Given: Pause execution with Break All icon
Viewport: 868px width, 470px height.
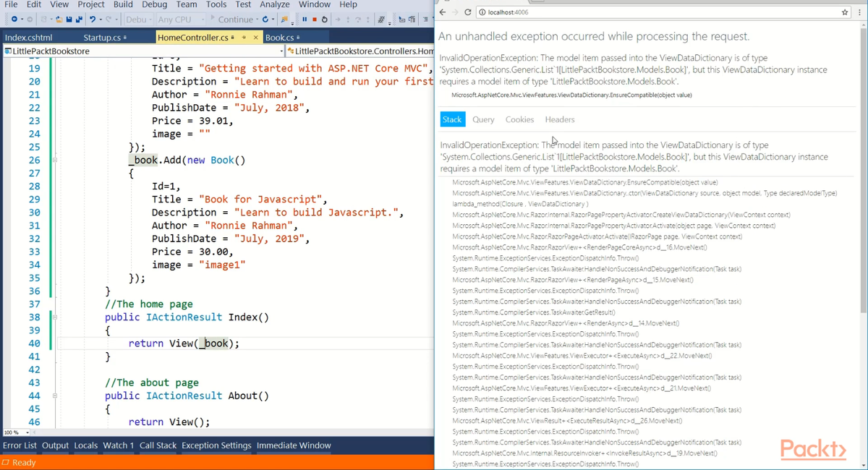Looking at the screenshot, I should point(305,19).
